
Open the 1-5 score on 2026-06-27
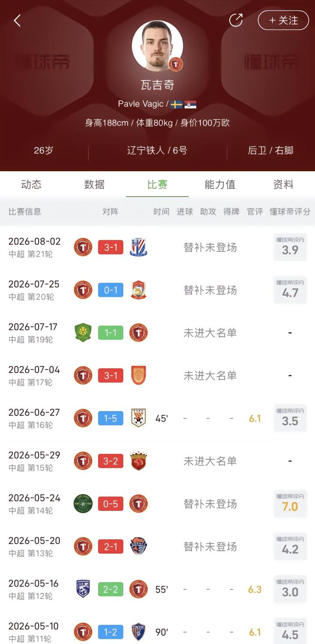[111, 419]
